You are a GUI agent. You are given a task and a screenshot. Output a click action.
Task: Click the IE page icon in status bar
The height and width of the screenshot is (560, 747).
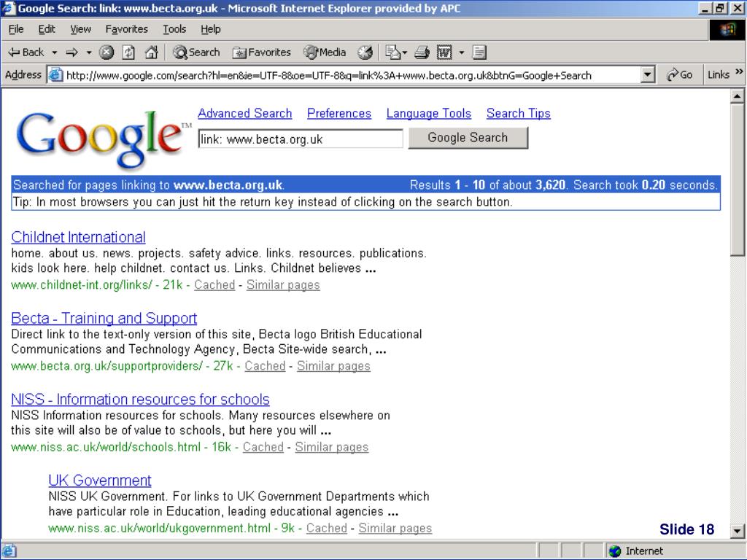coord(9,551)
